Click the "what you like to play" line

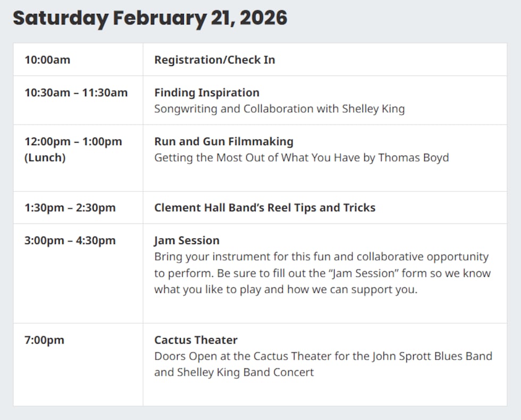point(285,290)
